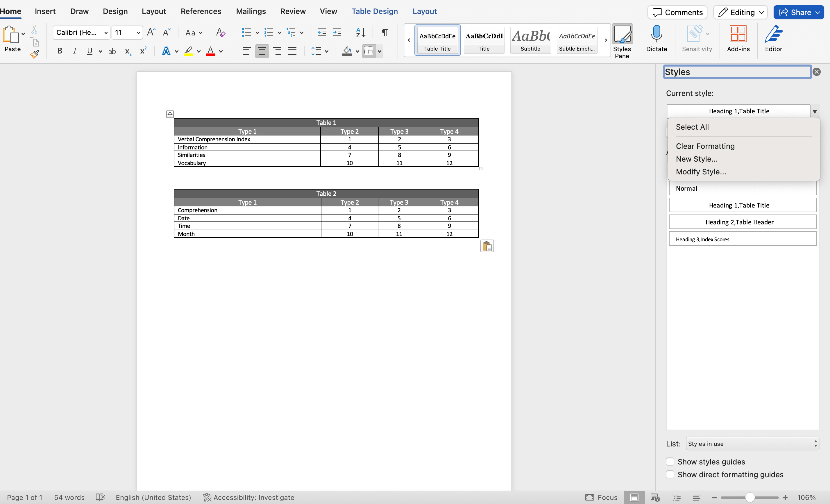Select the Cut scissors icon
Image resolution: width=830 pixels, height=504 pixels.
point(34,30)
